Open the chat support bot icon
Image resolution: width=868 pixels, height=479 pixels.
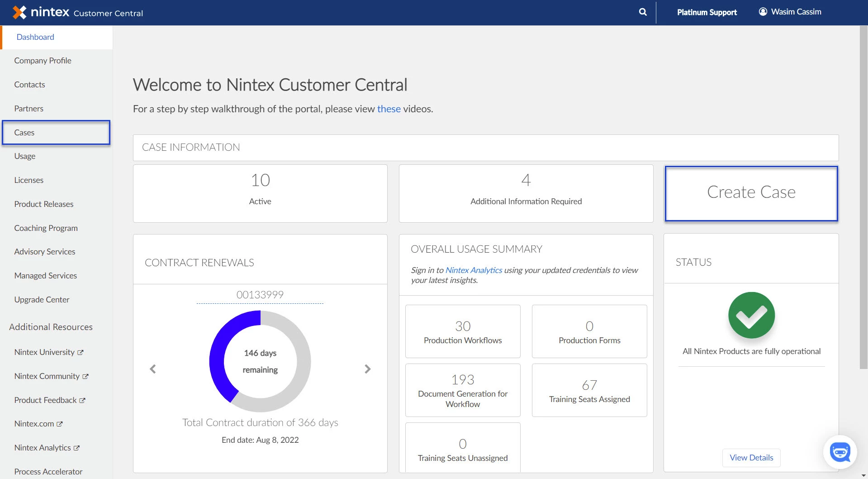pos(840,452)
